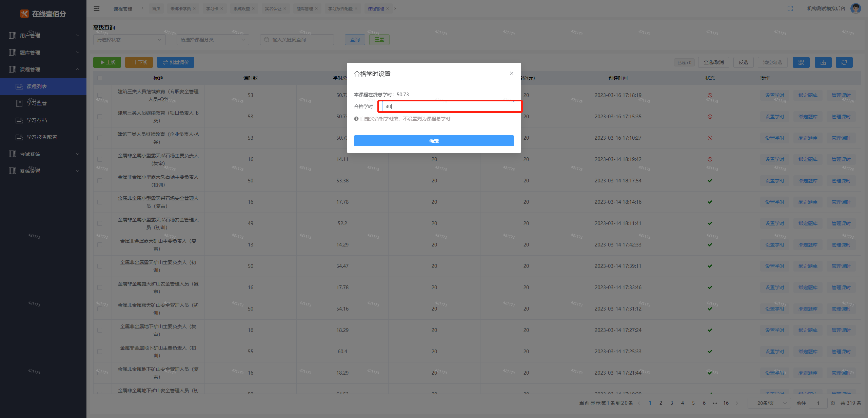Click 设置学时 for the 2023-03-14 18:17:54 row
This screenshot has width=868, height=418.
tap(774, 181)
